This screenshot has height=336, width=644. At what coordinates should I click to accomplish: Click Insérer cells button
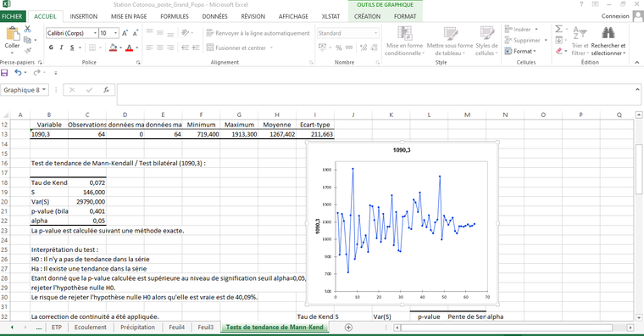[522, 29]
